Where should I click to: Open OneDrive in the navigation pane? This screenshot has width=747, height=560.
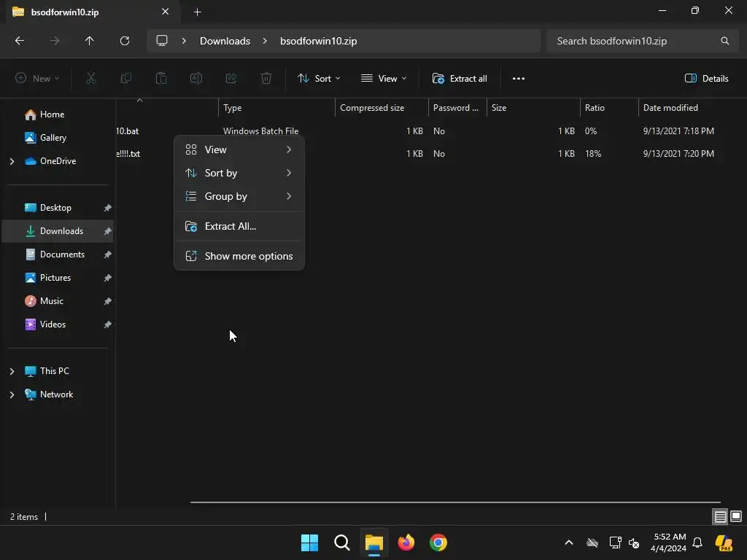tap(58, 161)
